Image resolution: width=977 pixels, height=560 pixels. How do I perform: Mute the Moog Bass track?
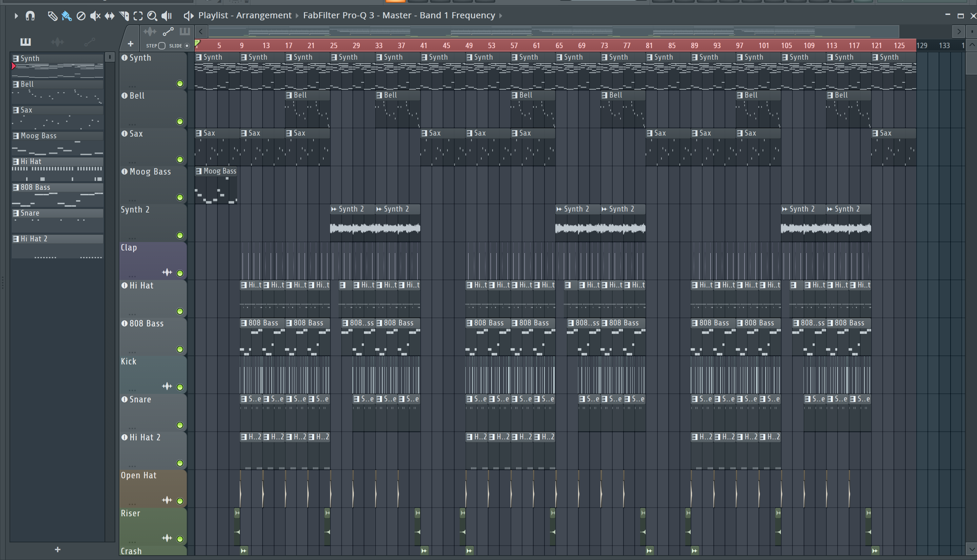[x=180, y=197]
